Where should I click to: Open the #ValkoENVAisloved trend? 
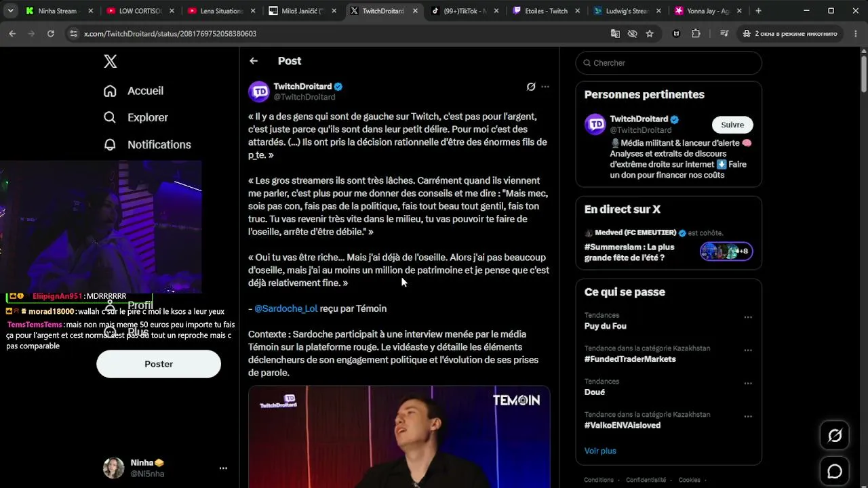[x=623, y=426]
